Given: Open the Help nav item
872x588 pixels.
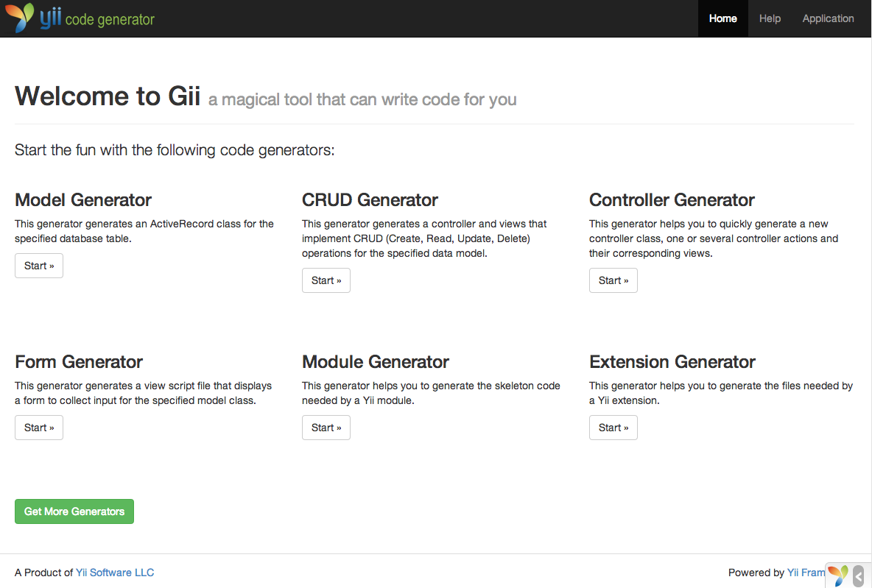Looking at the screenshot, I should pyautogui.click(x=770, y=18).
